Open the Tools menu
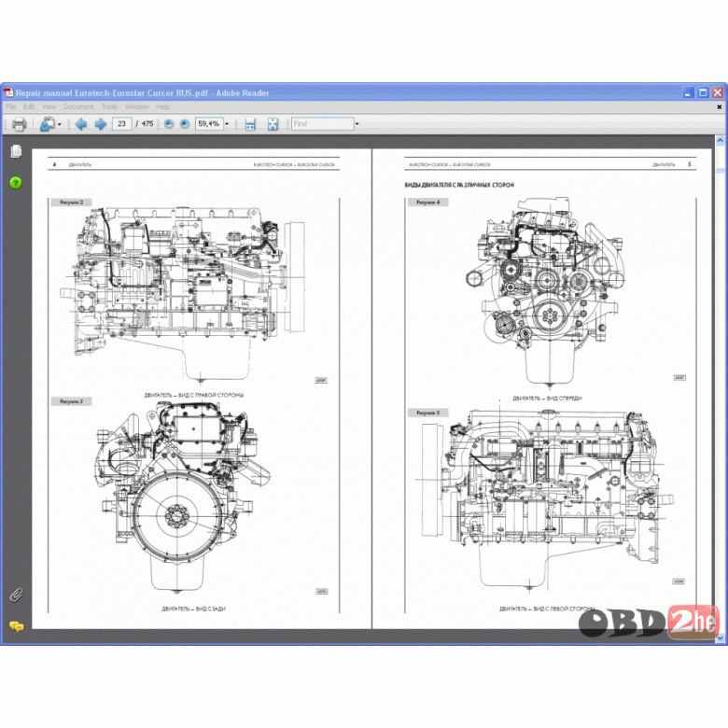728x728 pixels. tap(109, 106)
